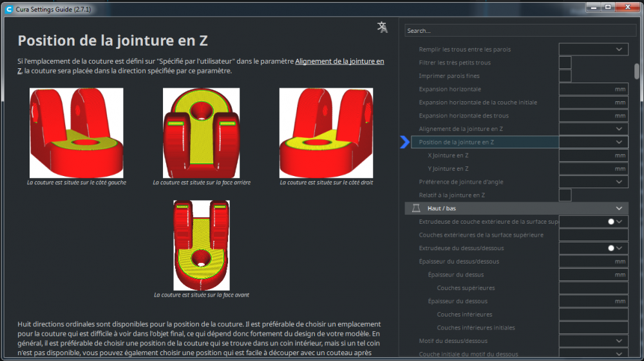This screenshot has width=644, height=361.
Task: Toggle Filtrer les très petits trous checkbox
Action: pos(565,63)
